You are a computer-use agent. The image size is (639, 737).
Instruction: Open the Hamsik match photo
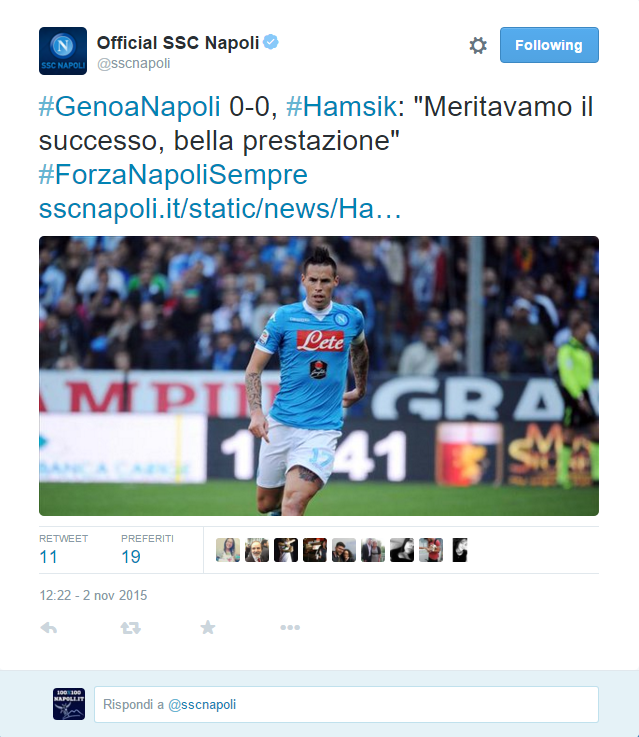(x=319, y=376)
